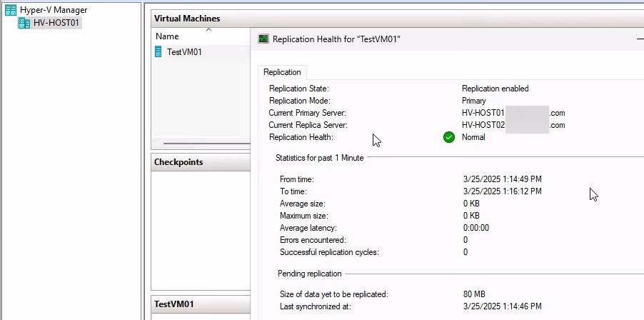This screenshot has height=320, width=644.
Task: Click the HV-HOST02 replica server value
Action: 513,125
